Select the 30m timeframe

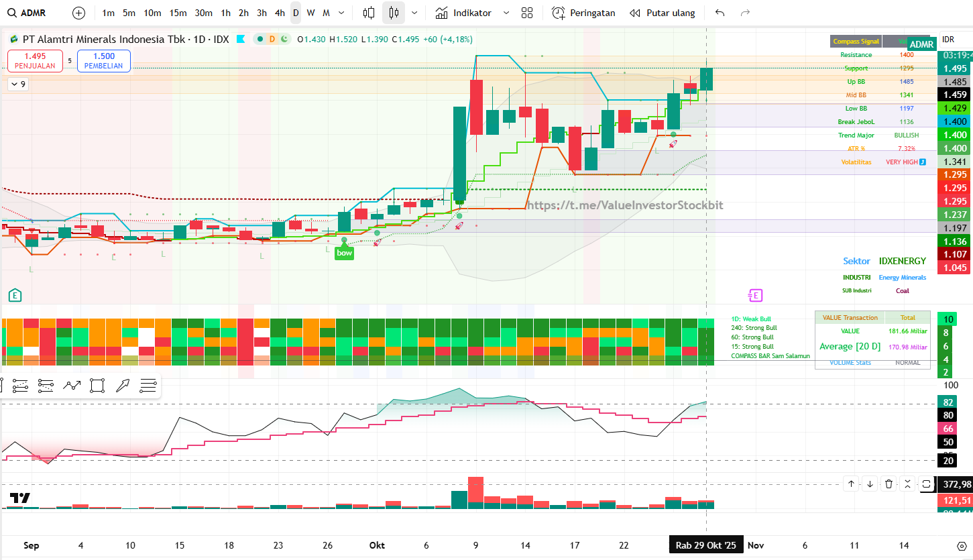click(x=204, y=13)
